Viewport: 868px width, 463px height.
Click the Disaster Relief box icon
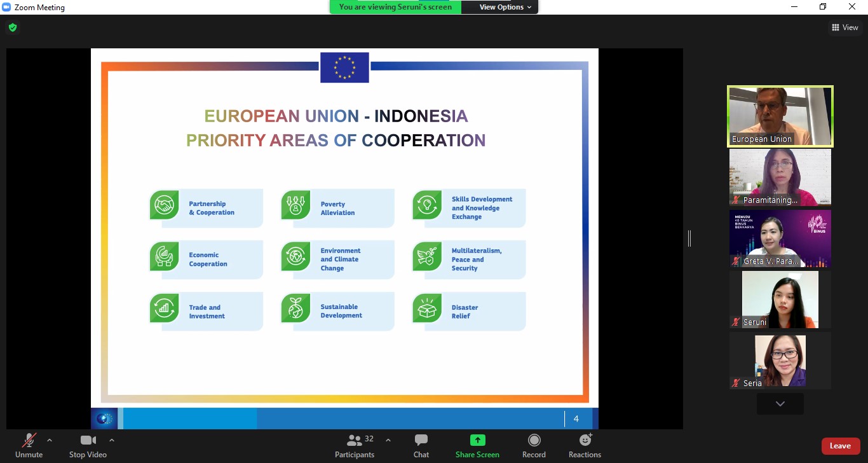[427, 308]
